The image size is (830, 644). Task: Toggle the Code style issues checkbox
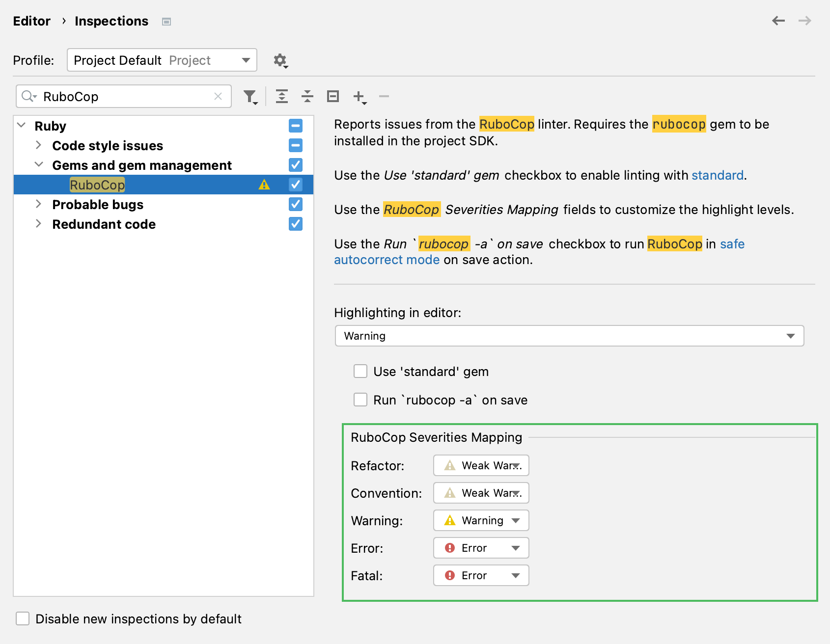(x=296, y=145)
